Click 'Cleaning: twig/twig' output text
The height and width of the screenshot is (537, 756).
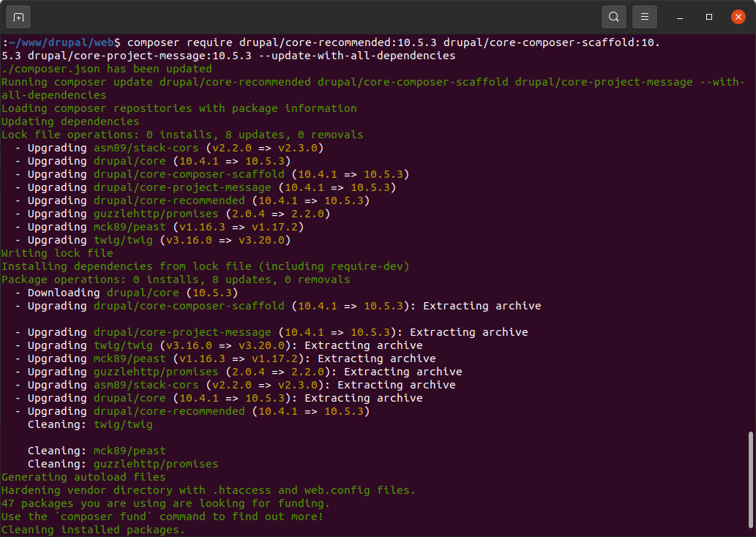(90, 424)
